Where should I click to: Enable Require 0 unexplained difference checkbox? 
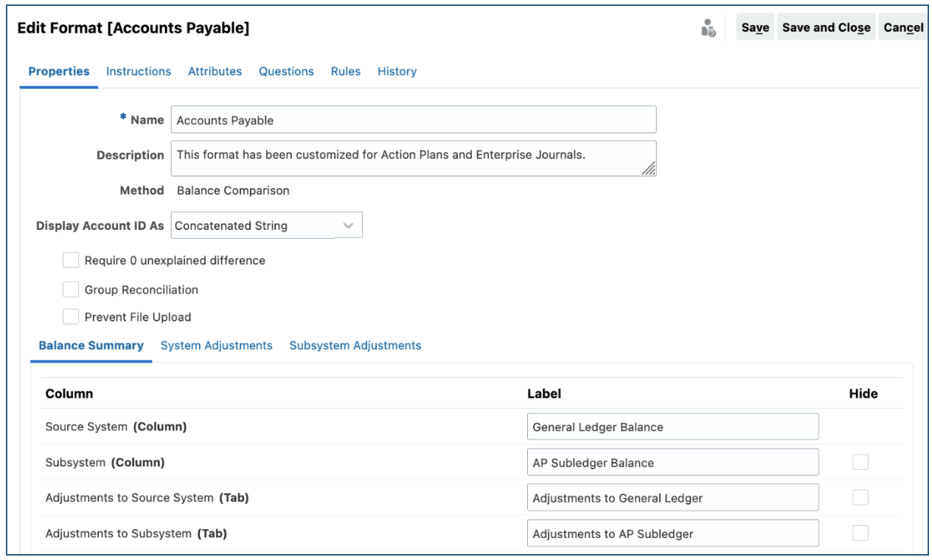coord(71,260)
